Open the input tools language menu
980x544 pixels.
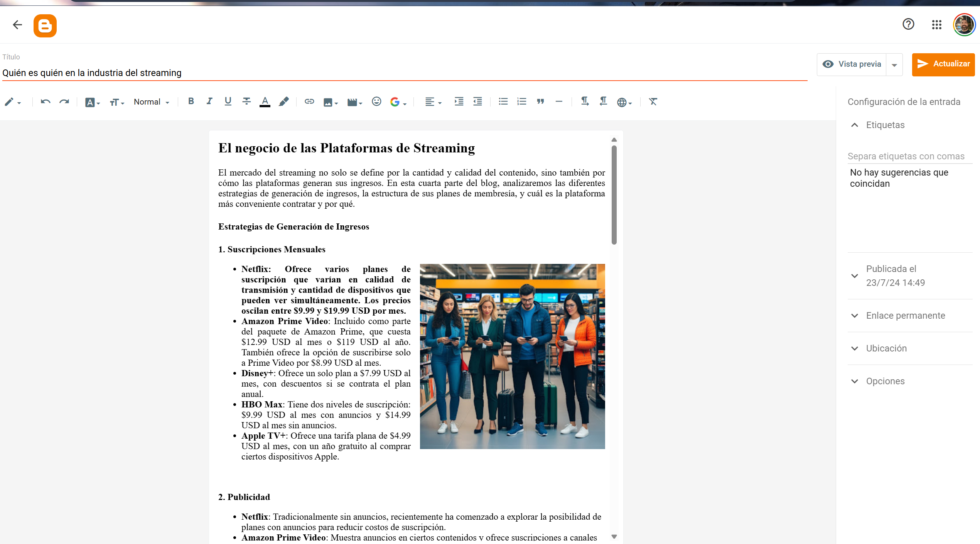624,102
